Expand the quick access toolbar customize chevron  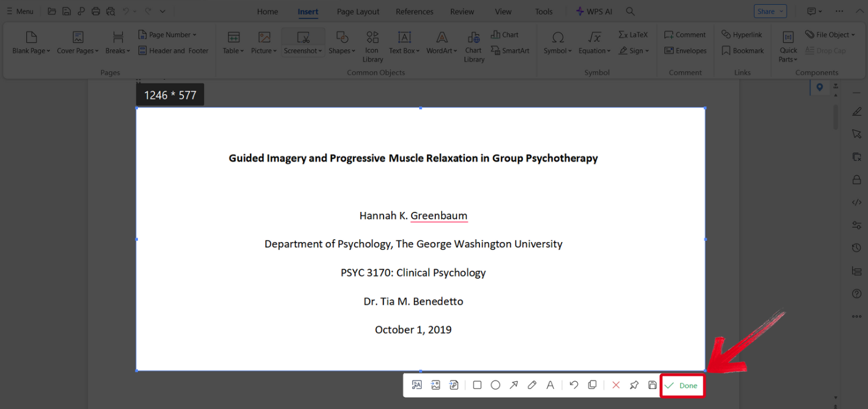[x=163, y=11]
